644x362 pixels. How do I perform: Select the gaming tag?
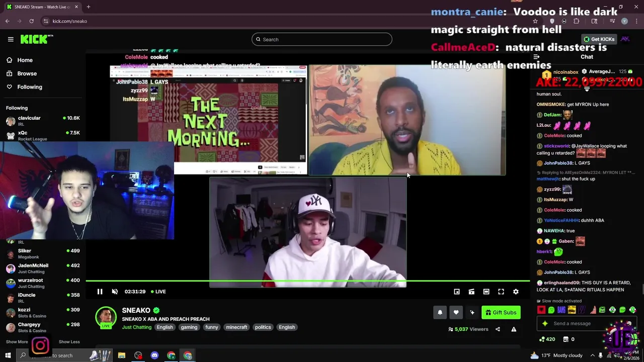[189, 327]
